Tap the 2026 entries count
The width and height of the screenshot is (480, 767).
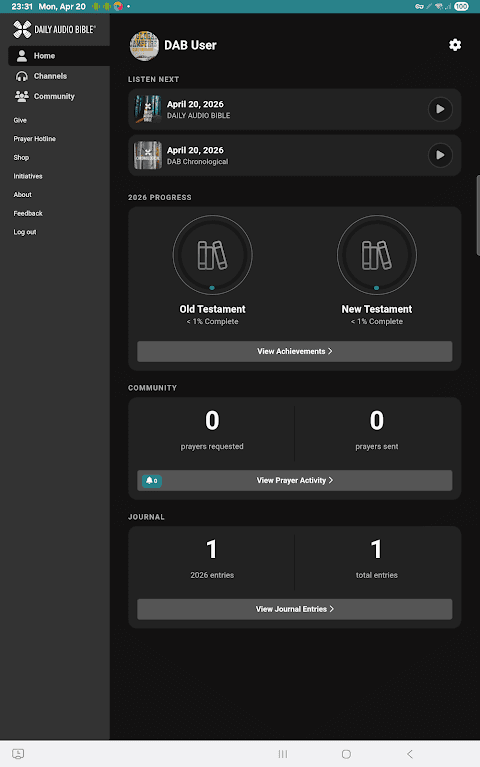[x=212, y=549]
